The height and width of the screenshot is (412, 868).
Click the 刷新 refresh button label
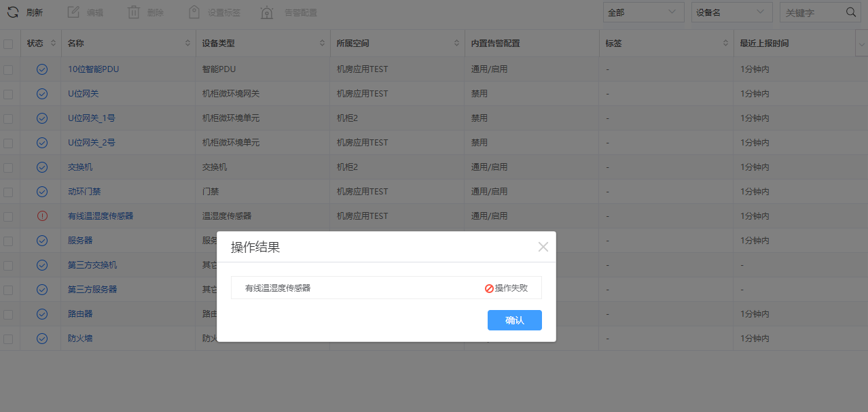click(34, 12)
